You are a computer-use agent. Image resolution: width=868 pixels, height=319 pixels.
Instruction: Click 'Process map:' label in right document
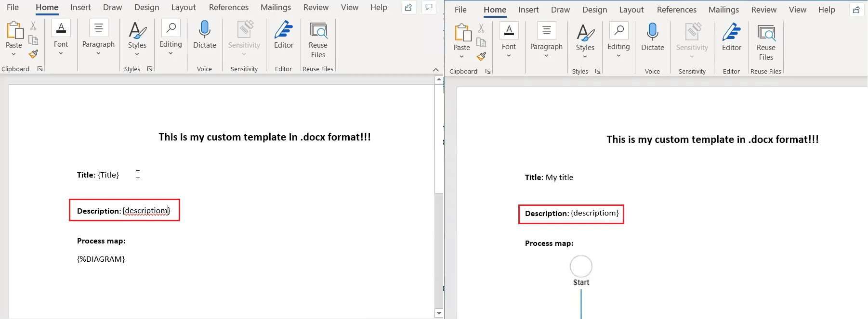549,243
